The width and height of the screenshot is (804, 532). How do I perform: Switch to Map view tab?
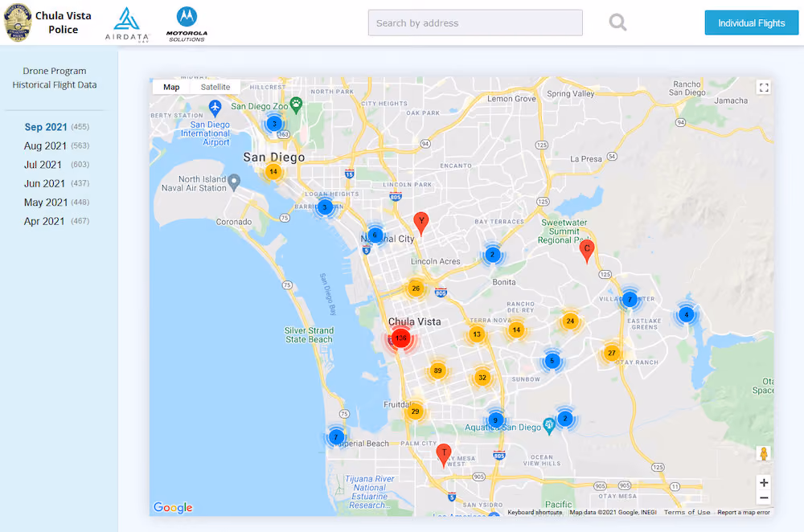(171, 87)
